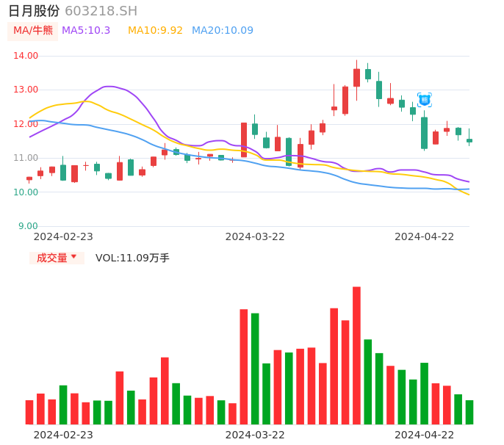Click the 2024-04-22 date label under volume bars
The height and width of the screenshot is (445, 504).
pyautogui.click(x=425, y=435)
